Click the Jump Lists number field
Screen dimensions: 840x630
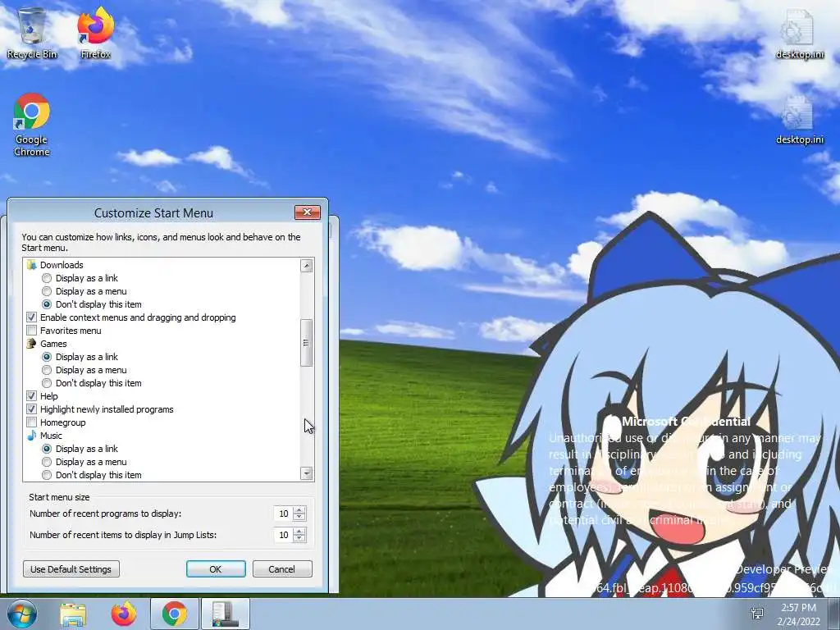pos(283,535)
